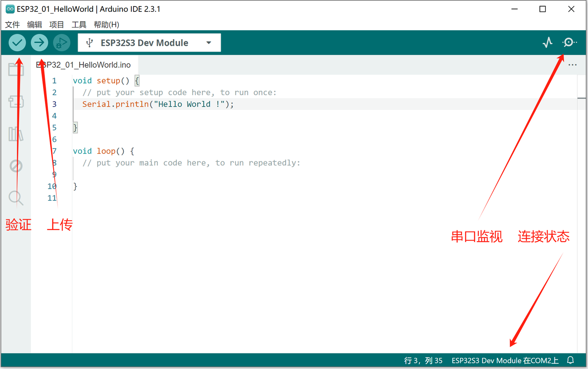The image size is (588, 369).
Task: Click the notifications bell in the status bar
Action: click(570, 360)
